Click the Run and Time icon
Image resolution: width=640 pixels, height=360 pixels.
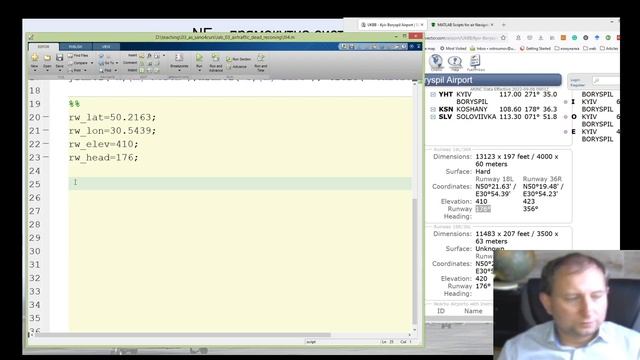[260, 58]
